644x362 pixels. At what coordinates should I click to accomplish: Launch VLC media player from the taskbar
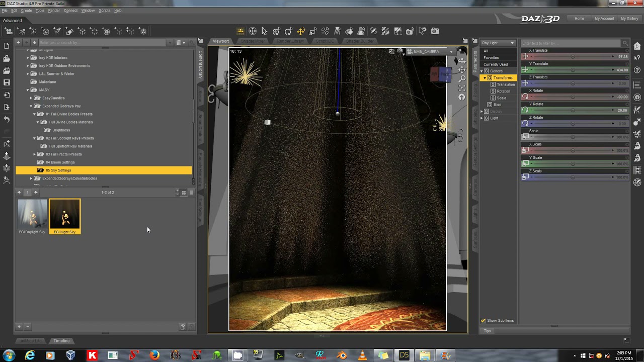coord(362,355)
